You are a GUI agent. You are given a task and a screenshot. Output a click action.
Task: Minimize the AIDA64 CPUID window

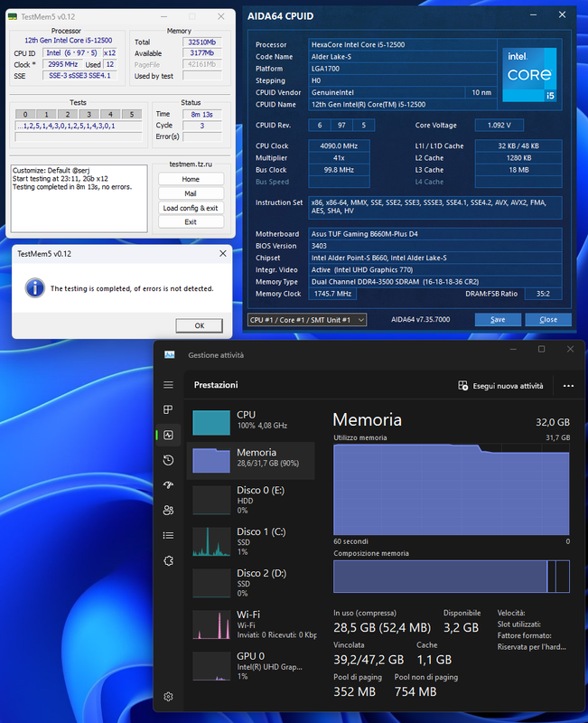(x=533, y=15)
